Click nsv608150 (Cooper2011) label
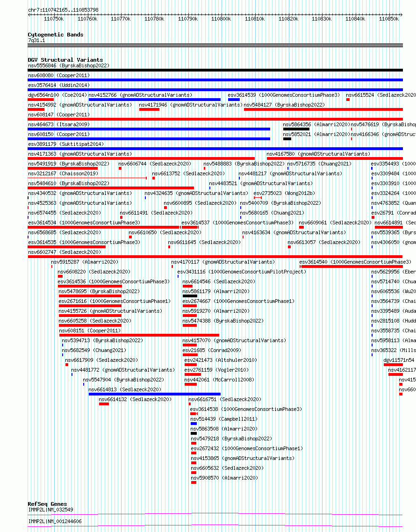Viewport: 416px width, 532px height. [59, 134]
